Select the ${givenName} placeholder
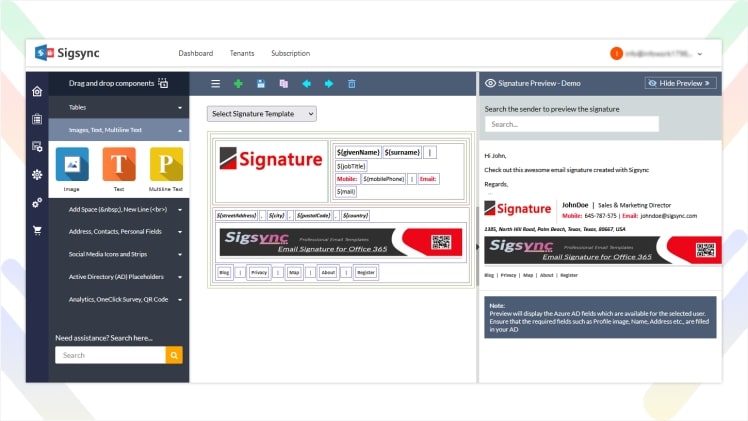The image size is (748, 421). click(x=358, y=152)
